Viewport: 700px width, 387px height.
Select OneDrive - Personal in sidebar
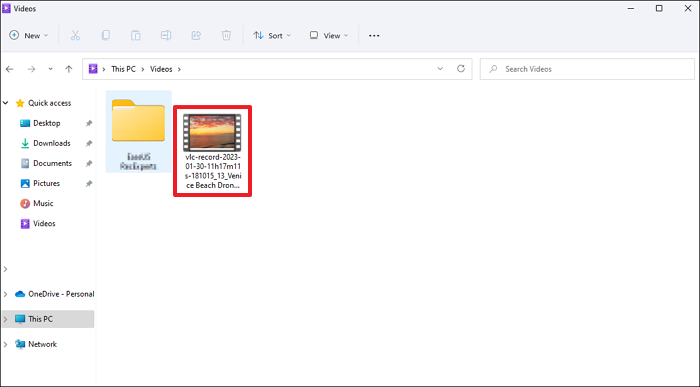[61, 294]
